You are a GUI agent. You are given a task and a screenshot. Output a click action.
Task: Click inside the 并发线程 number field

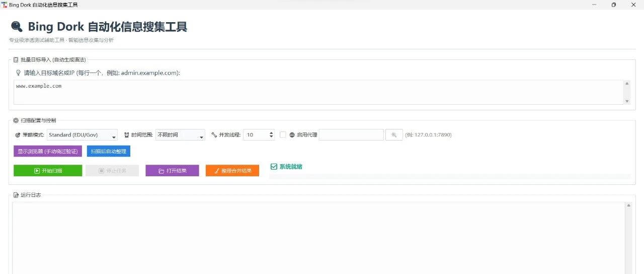click(256, 135)
